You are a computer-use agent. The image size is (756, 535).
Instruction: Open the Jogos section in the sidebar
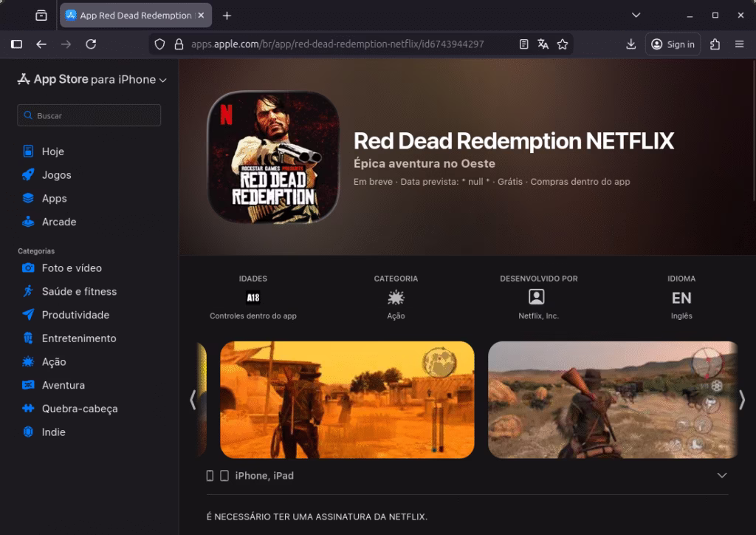[55, 174]
